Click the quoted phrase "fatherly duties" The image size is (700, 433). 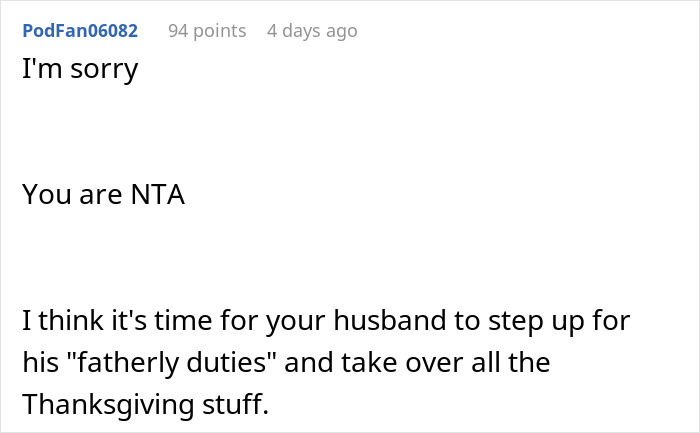172,362
